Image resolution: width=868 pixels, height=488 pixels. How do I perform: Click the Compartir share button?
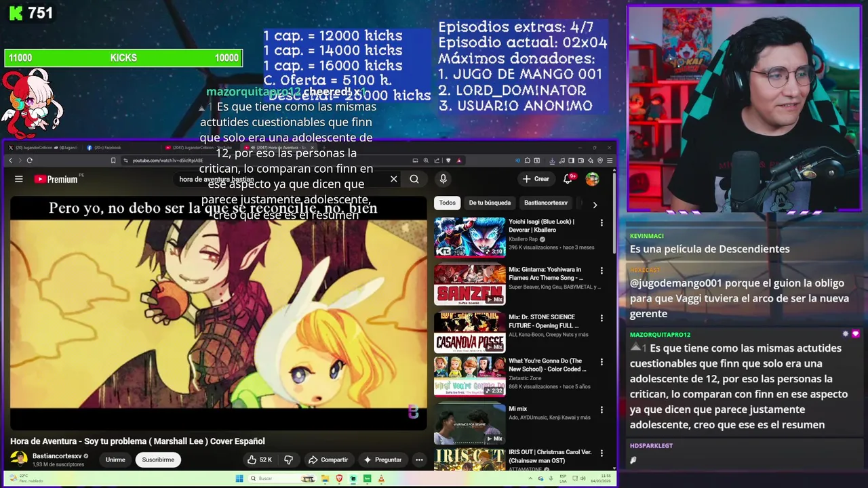click(x=328, y=460)
